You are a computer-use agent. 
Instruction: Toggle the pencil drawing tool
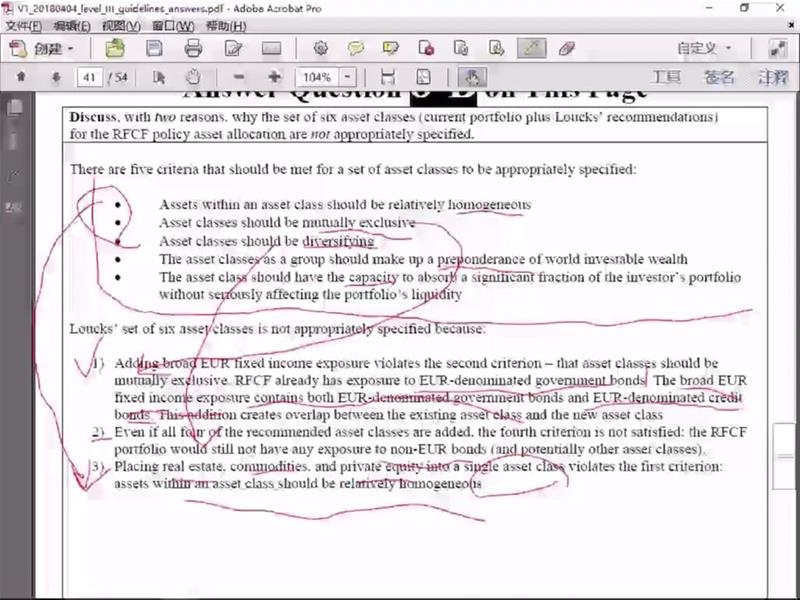(x=532, y=48)
